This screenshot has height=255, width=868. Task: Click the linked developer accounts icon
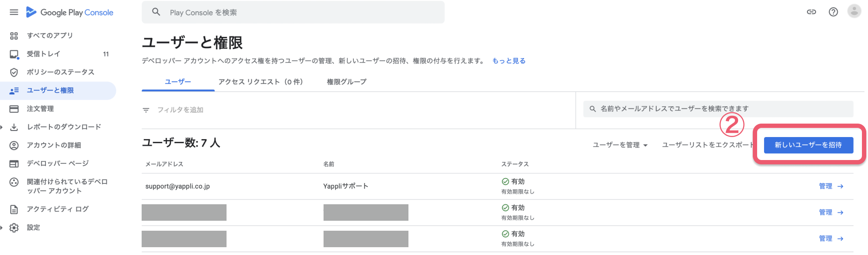tap(14, 182)
